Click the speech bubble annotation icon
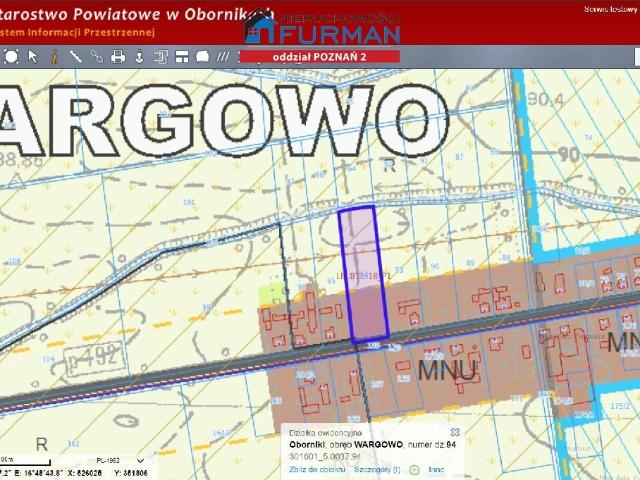Viewport: 640px width, 480px height. click(x=203, y=56)
